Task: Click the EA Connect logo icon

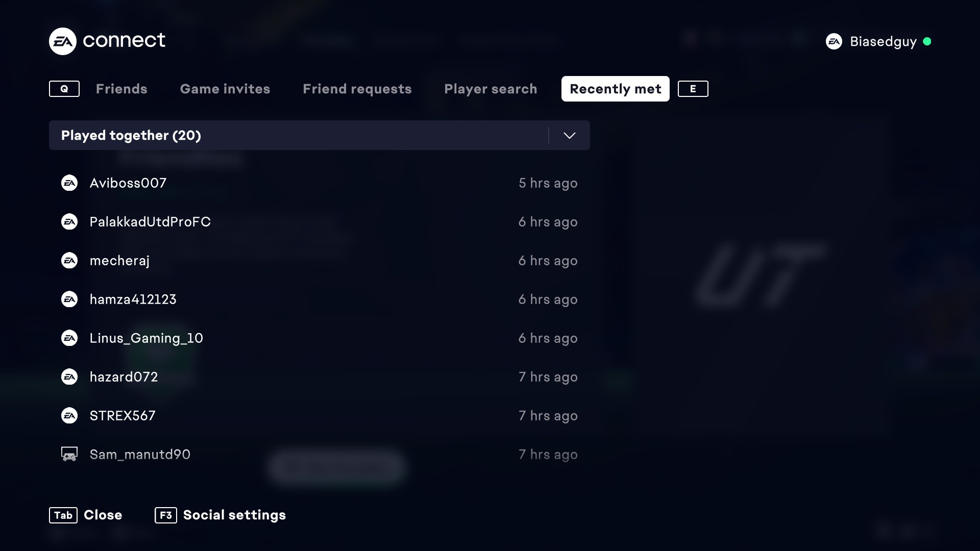Action: click(62, 41)
